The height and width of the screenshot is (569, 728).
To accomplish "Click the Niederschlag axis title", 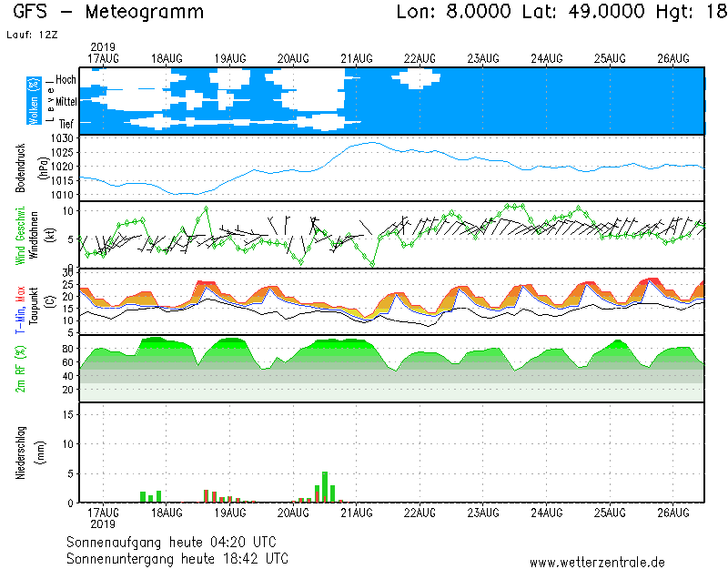I will (x=21, y=452).
